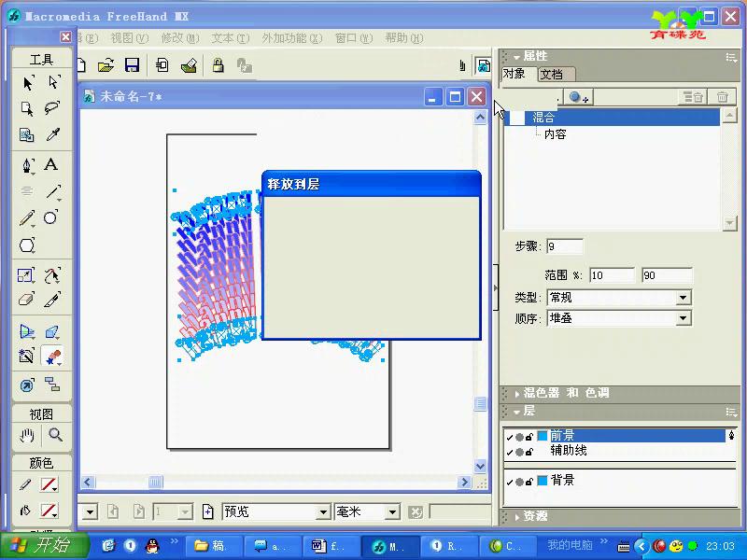Open the 稿 folder taskbar button
Screen dimensions: 747x560
[214, 546]
